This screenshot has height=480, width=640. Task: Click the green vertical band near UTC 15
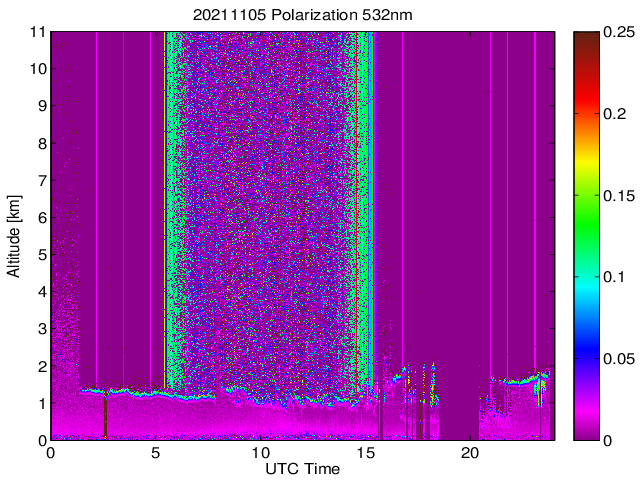pos(365,210)
